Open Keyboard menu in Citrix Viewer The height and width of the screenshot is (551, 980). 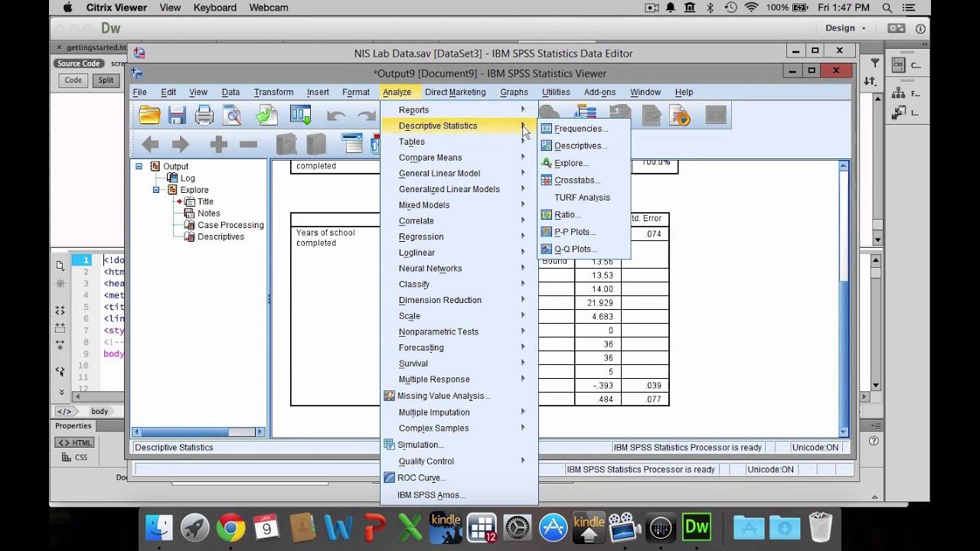coord(215,8)
